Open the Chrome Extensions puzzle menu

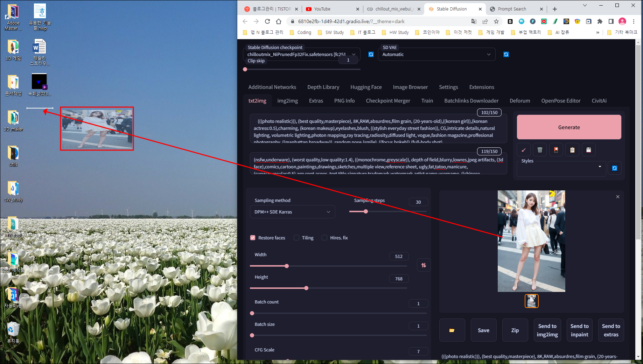coord(600,21)
